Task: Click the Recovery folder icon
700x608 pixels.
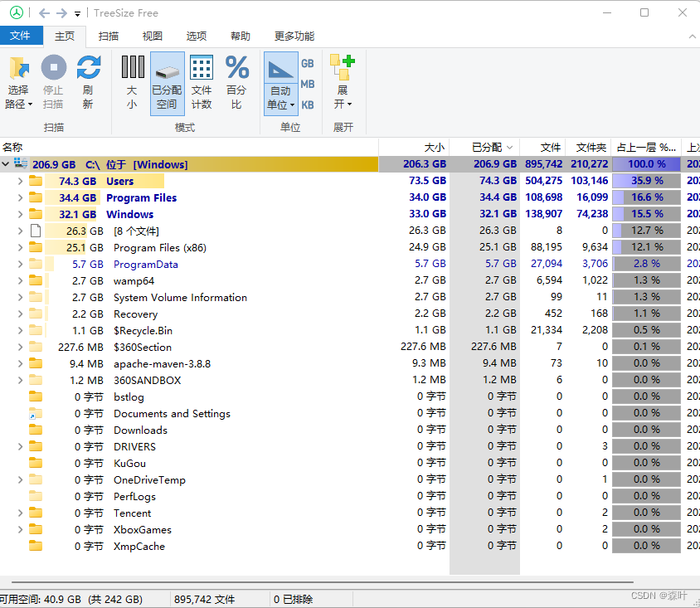Action: click(x=36, y=314)
